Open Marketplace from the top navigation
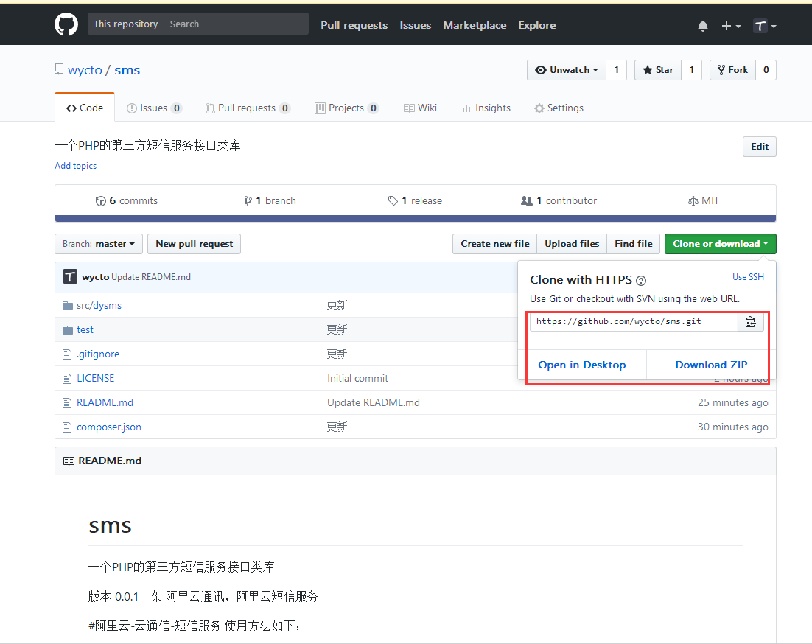This screenshot has width=812, height=644. click(475, 25)
